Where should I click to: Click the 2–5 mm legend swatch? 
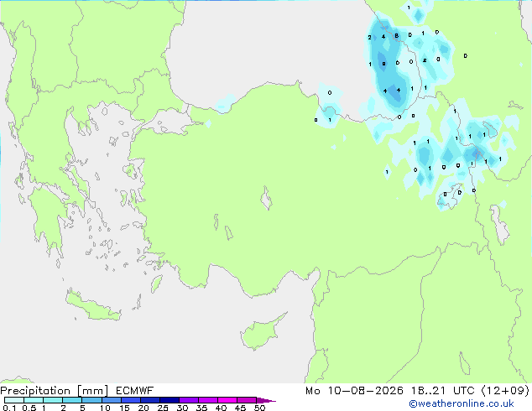(x=72, y=400)
